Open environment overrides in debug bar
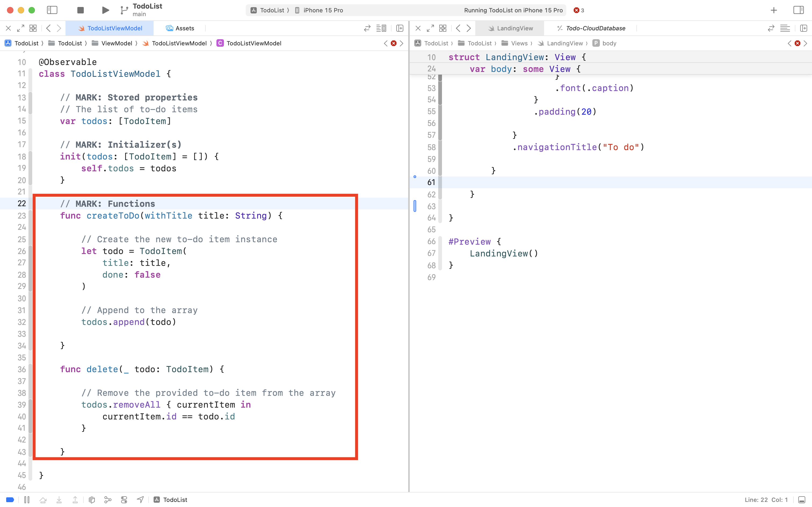812x507 pixels. [124, 499]
